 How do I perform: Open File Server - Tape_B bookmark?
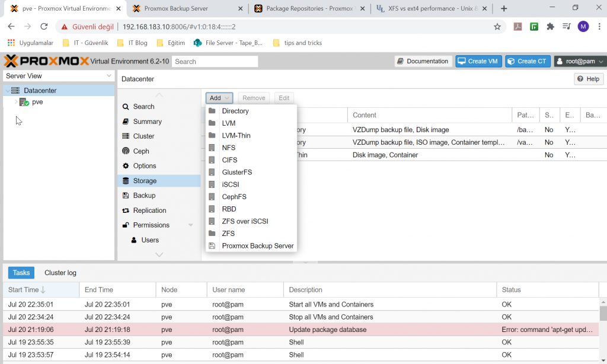tap(228, 43)
